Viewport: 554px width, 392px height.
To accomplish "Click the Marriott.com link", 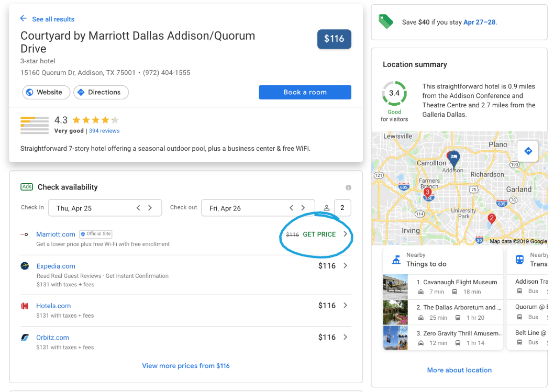I will [x=56, y=234].
